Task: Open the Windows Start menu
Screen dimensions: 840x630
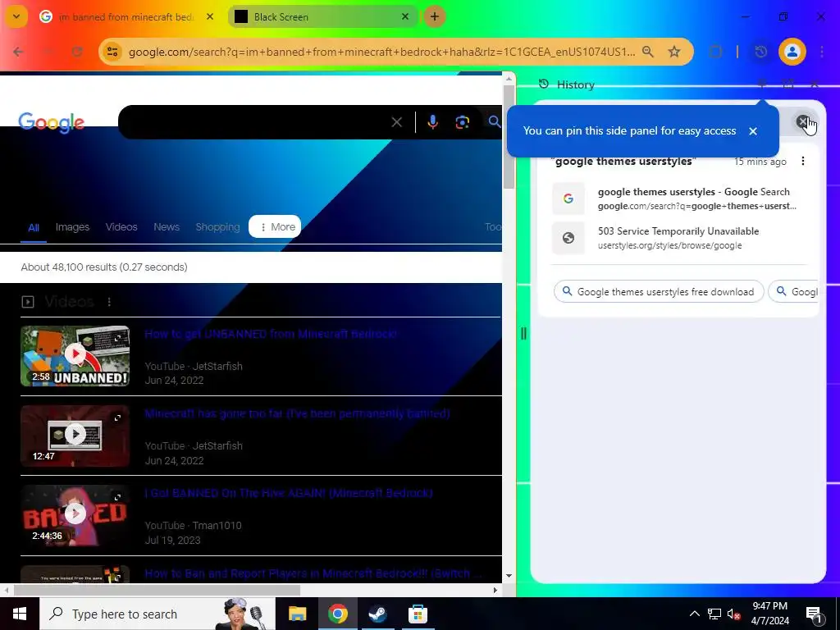Action: (20, 614)
